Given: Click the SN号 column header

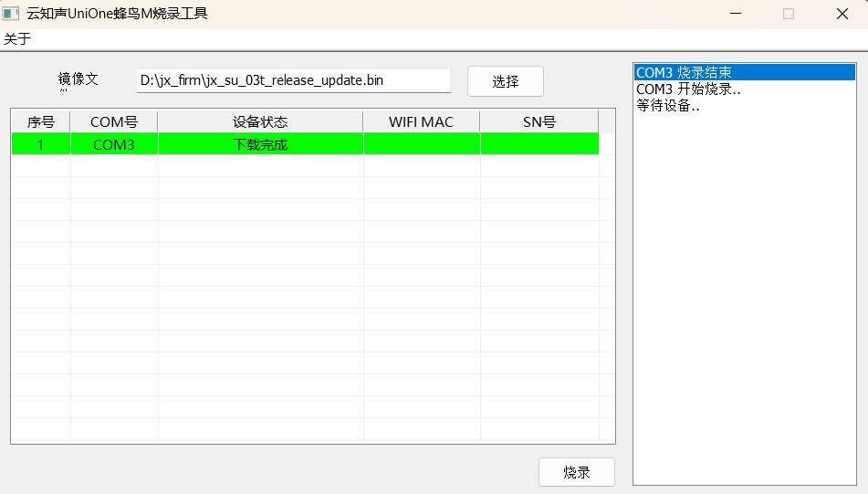Looking at the screenshot, I should point(539,121).
